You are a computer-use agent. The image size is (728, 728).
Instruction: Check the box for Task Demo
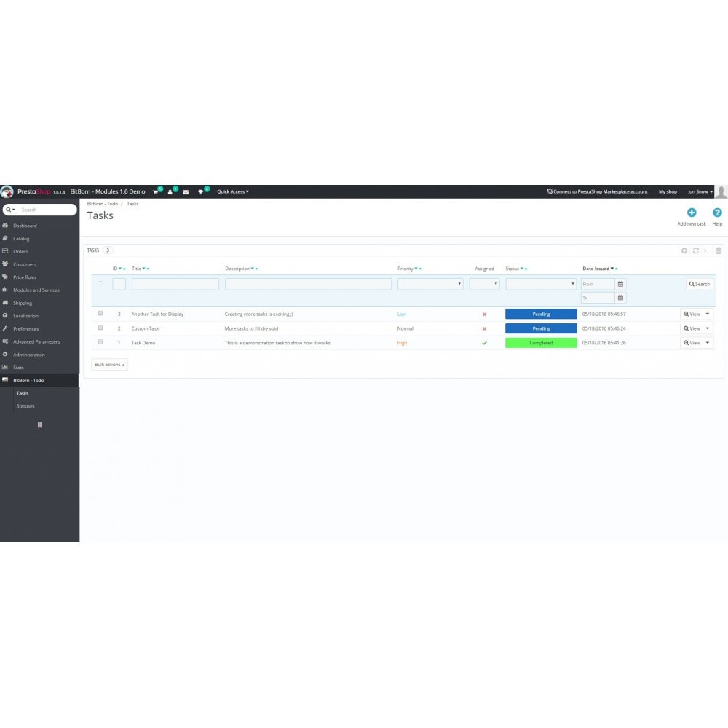tap(100, 342)
